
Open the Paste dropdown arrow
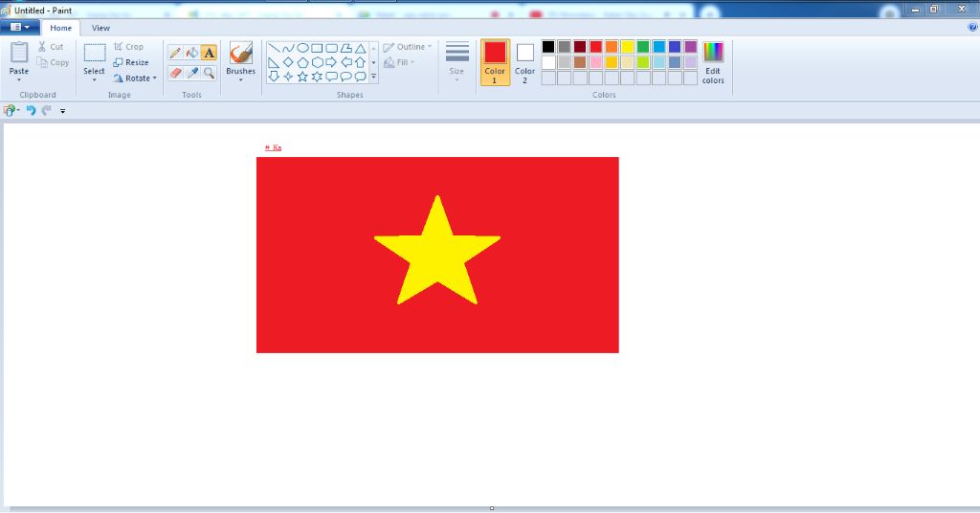coord(19,79)
